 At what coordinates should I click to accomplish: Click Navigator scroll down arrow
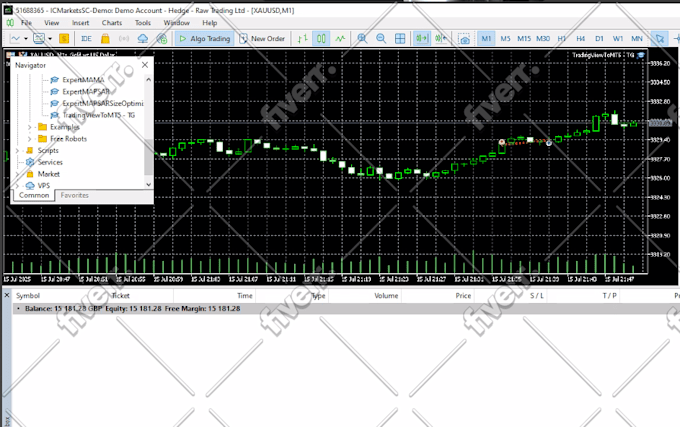tap(149, 184)
